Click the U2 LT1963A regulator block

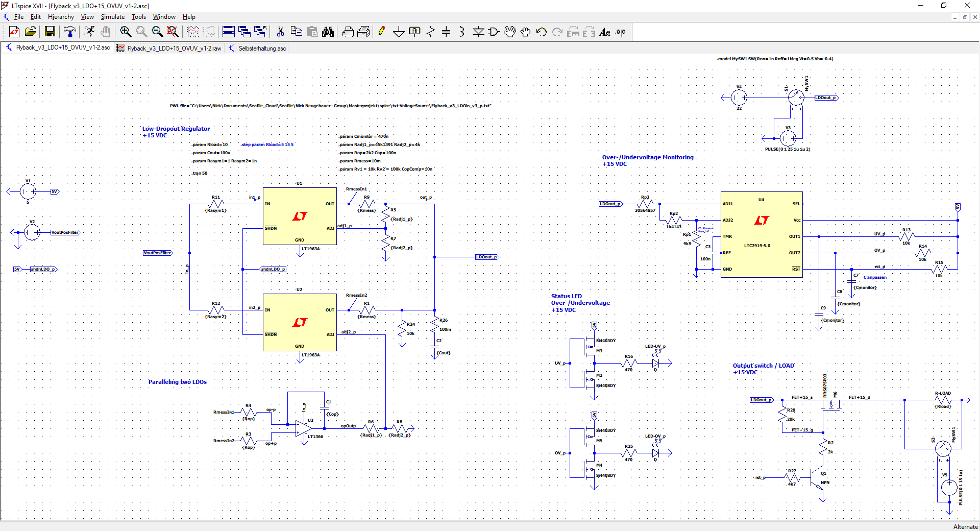(300, 322)
